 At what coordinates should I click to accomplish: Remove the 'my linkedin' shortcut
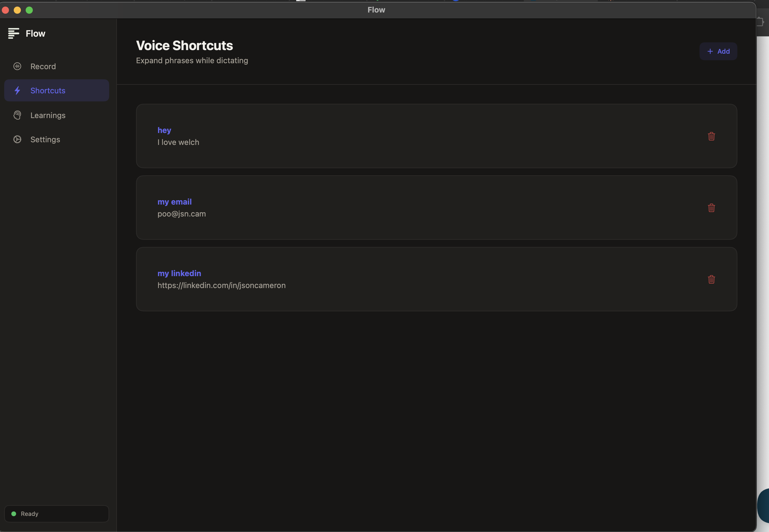click(711, 279)
